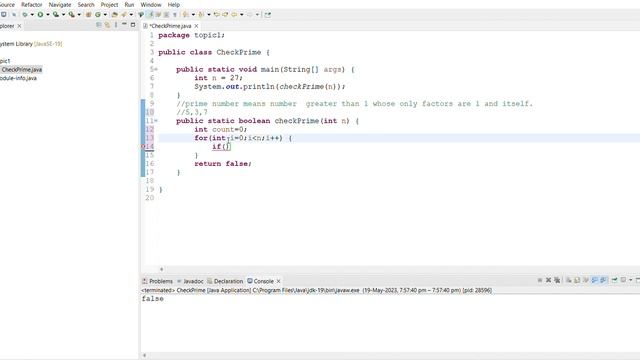The width and height of the screenshot is (640, 360).
Task: Toggle Block Selection Mode toolbar button
Action: coord(166,15)
